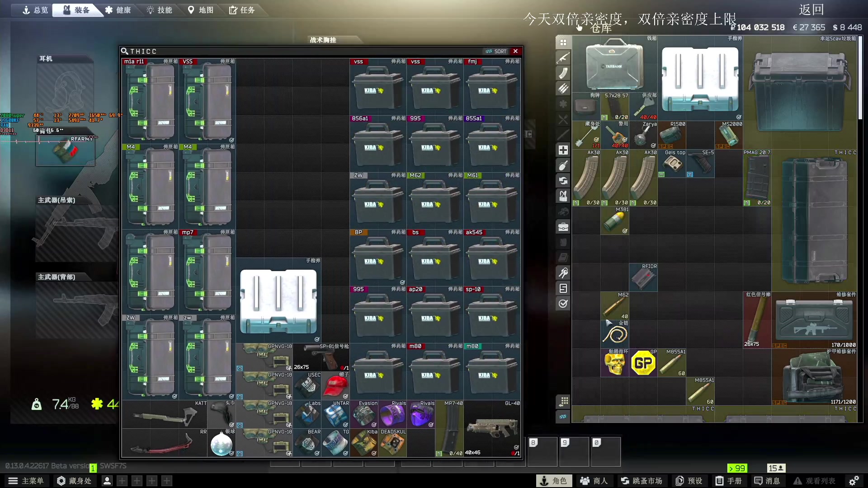Viewport: 868px width, 488px height.
Task: Open 主菜单 main menu
Action: pos(26,481)
